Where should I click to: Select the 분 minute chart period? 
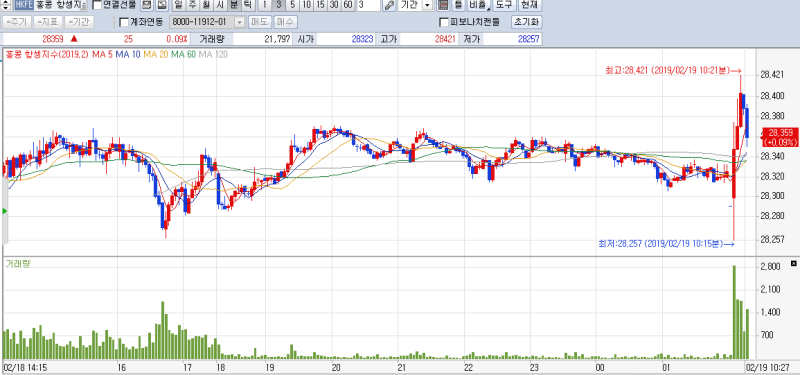(x=234, y=5)
